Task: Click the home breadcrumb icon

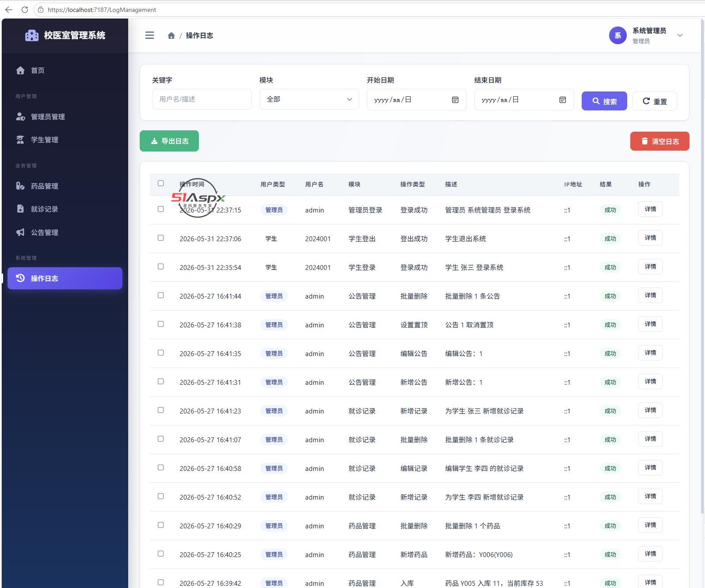Action: (x=171, y=35)
